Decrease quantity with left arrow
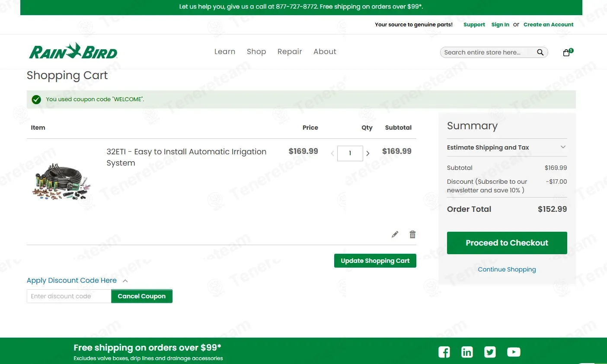607x364 pixels. click(x=332, y=153)
